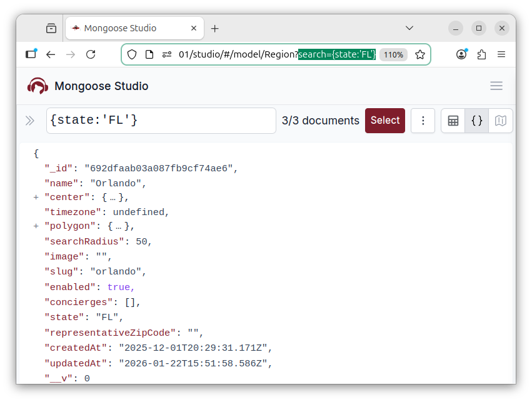The height and width of the screenshot is (402, 532).
Task: Close the Mongoose Studio tab
Action: coord(194,28)
